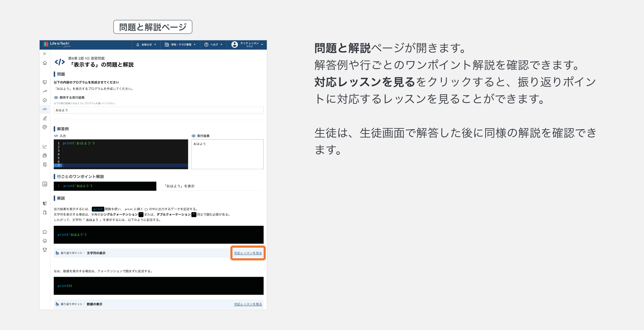Image resolution: width=644 pixels, height=330 pixels.
Task: Click the line chart sidebar icon
Action: pos(45,147)
